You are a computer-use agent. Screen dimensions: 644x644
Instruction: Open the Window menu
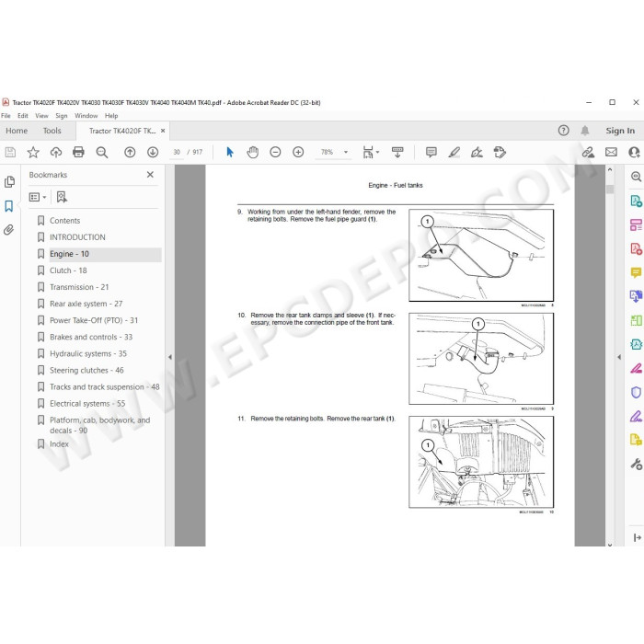pos(86,116)
